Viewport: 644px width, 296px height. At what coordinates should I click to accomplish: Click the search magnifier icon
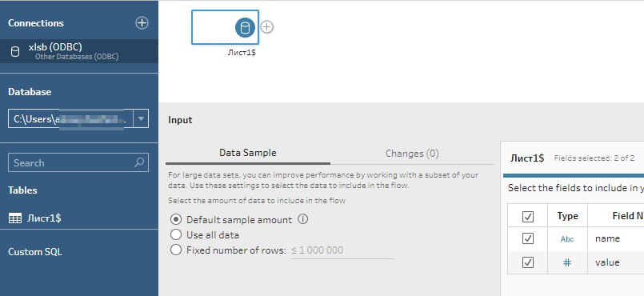coord(139,162)
